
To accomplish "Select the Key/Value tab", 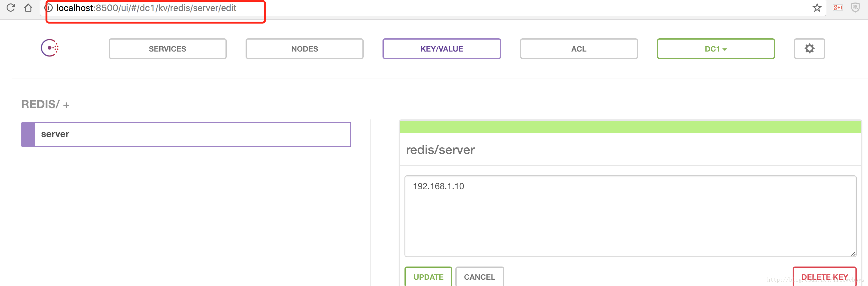I will (x=442, y=49).
